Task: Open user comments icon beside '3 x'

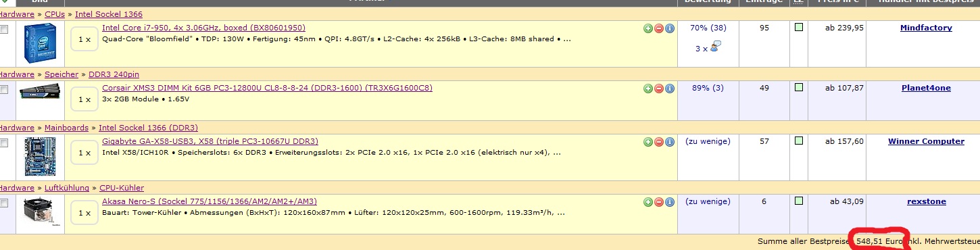Action: coord(716,47)
